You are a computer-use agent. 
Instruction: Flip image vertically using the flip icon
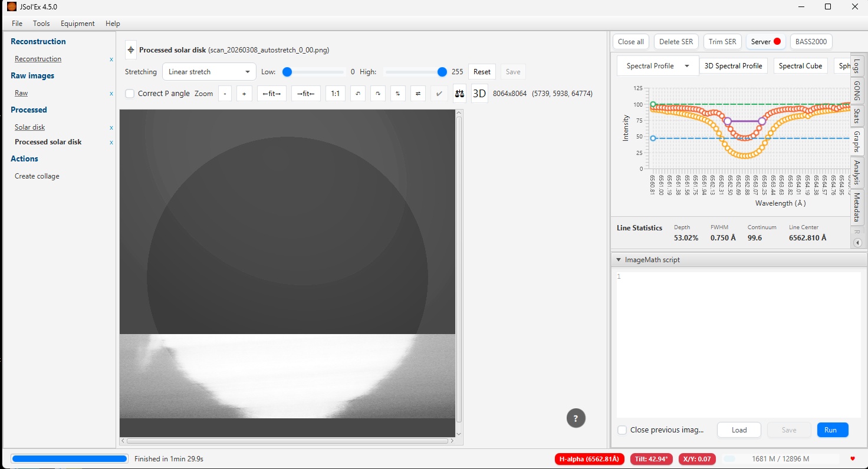pos(398,94)
